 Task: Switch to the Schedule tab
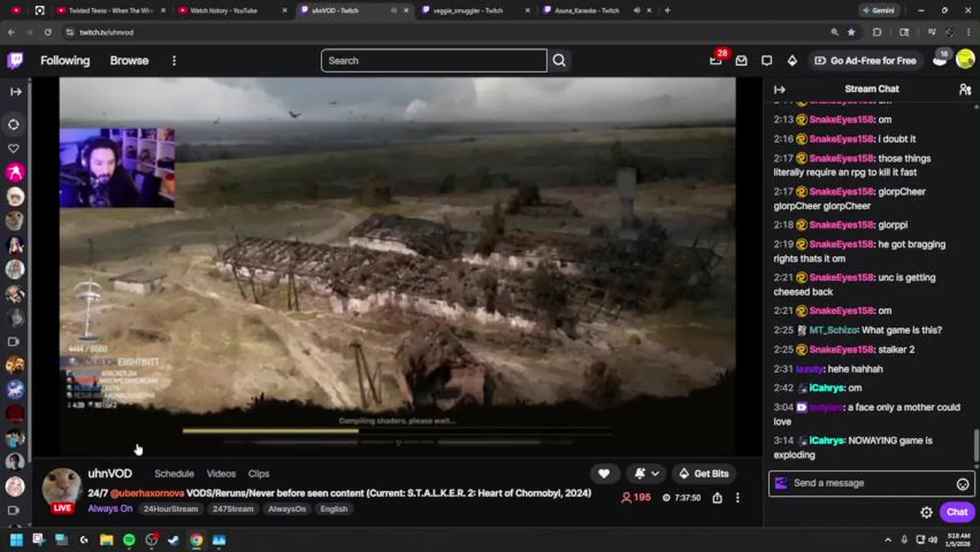coord(174,474)
